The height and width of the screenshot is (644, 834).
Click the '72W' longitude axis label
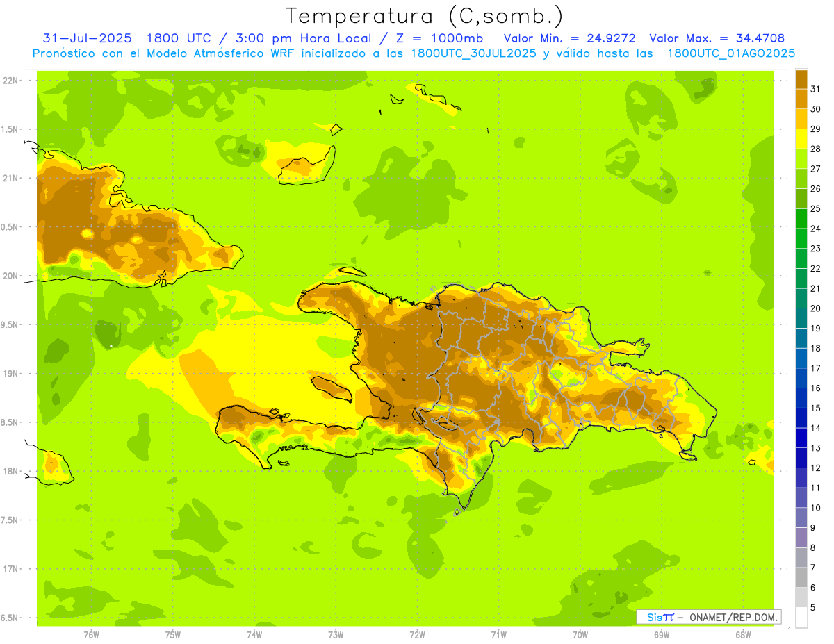pyautogui.click(x=418, y=635)
